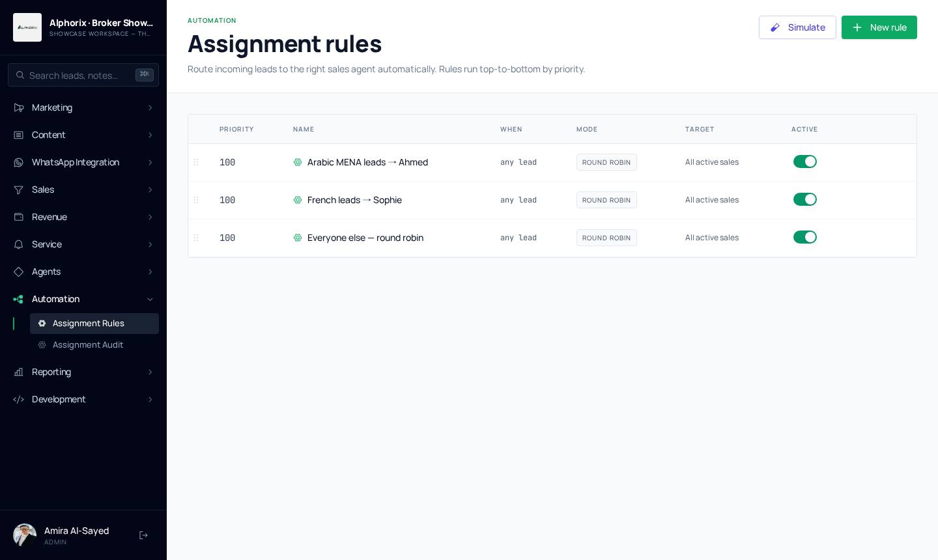Expand the Content section chevron
The image size is (938, 560).
click(150, 135)
